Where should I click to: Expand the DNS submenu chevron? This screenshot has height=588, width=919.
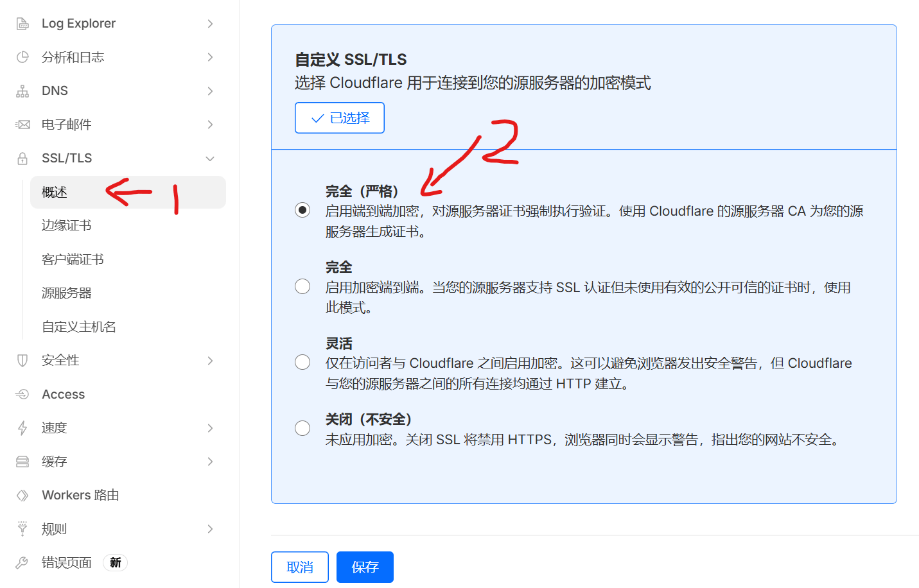point(210,91)
